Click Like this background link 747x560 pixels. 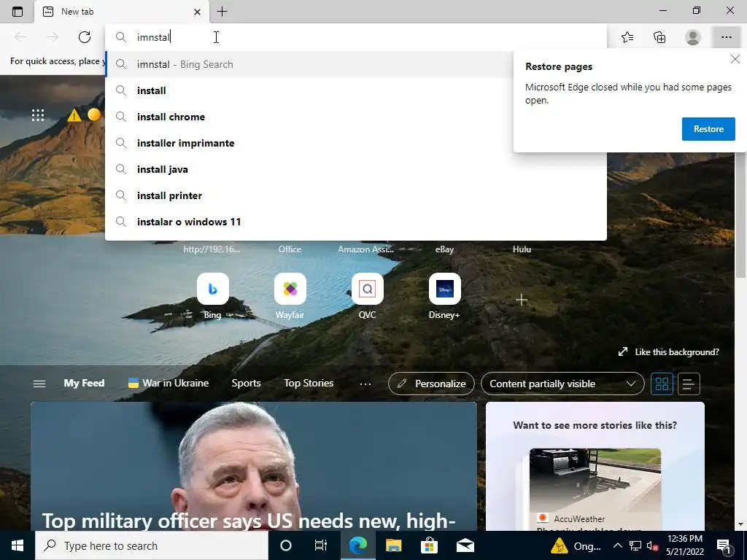tap(668, 352)
